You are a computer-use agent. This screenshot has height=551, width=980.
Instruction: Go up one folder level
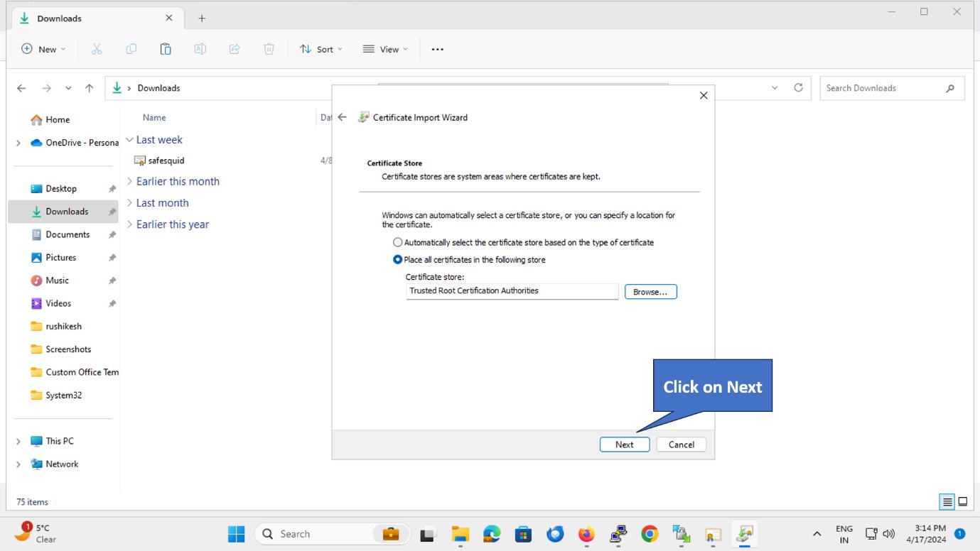(x=89, y=88)
